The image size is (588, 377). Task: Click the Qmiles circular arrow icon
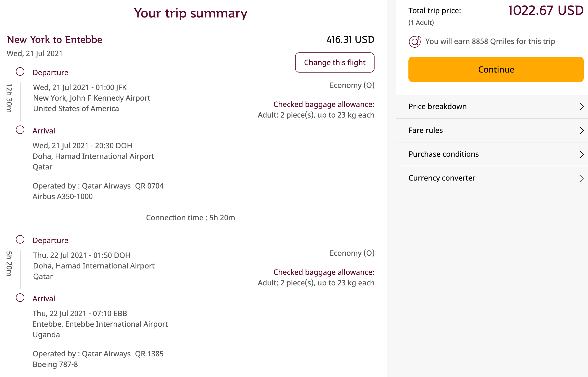click(415, 42)
